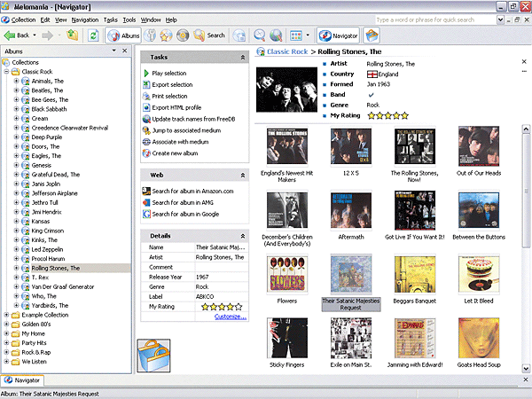Click the large basket icon below Details
Screen dimensions: 532x399
(153, 356)
